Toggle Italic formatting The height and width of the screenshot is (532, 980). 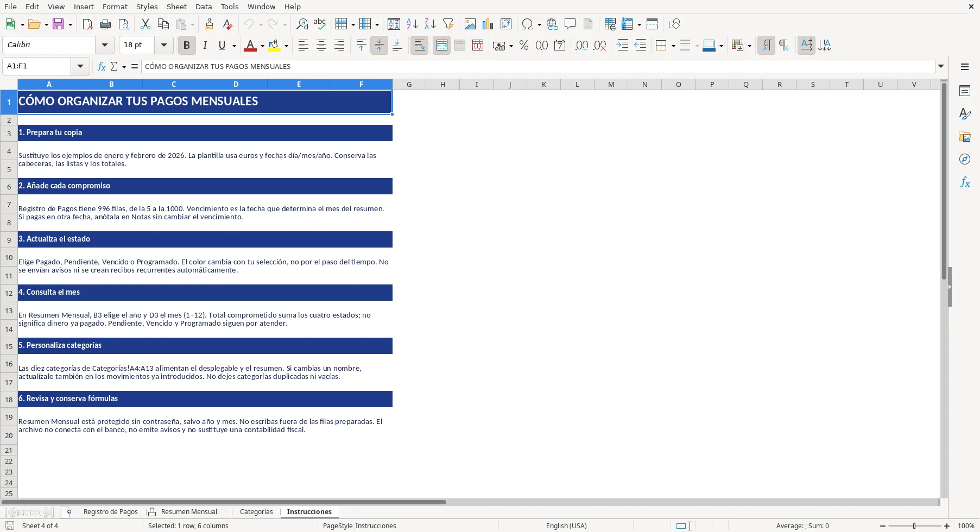point(205,46)
